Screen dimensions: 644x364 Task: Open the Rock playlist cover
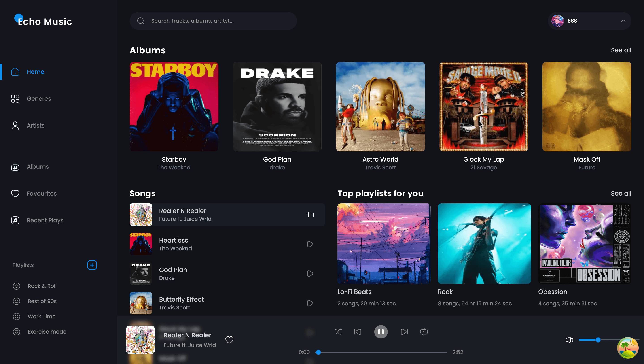(484, 243)
